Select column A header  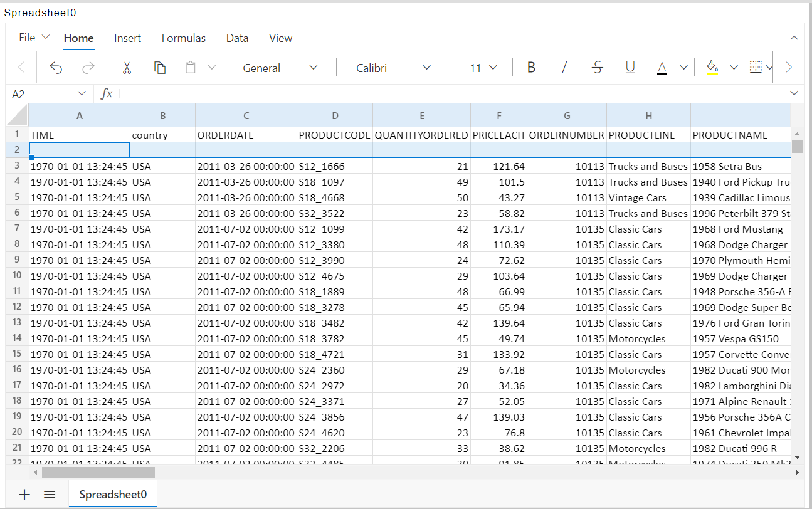pos(80,115)
